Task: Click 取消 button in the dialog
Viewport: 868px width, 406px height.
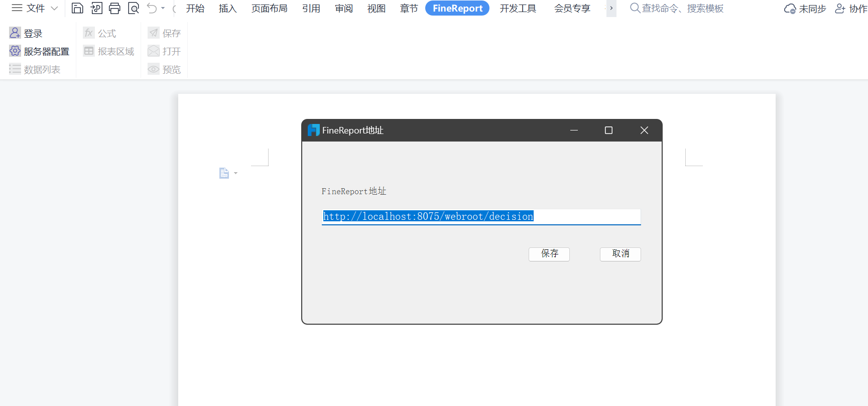Action: 621,254
